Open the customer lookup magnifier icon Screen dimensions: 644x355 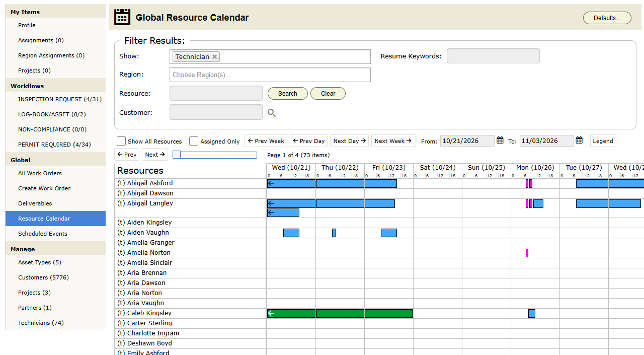(272, 113)
